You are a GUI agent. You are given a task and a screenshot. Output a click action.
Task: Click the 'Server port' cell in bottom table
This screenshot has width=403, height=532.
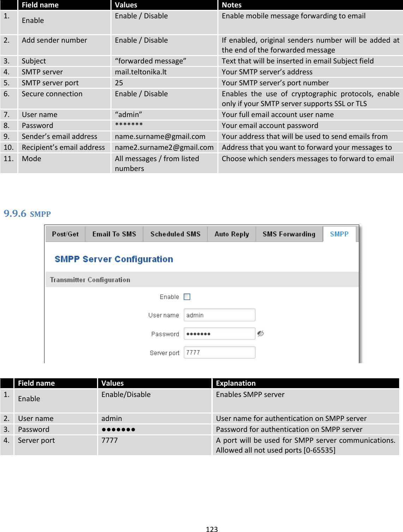click(55, 445)
